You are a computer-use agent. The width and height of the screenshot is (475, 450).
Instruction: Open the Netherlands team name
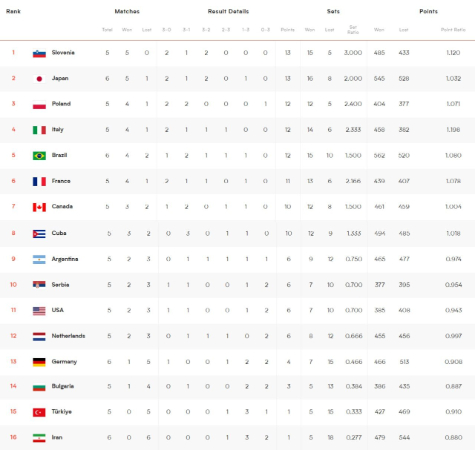(x=68, y=336)
